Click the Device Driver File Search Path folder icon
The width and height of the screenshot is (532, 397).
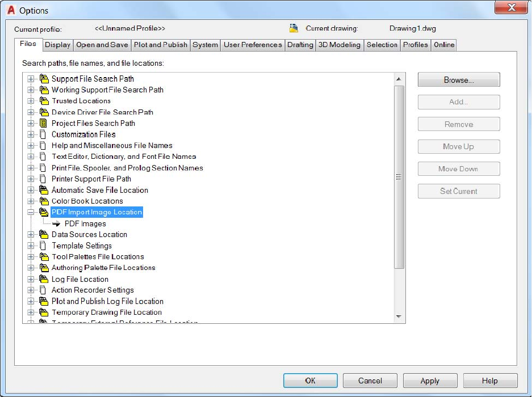tap(44, 112)
